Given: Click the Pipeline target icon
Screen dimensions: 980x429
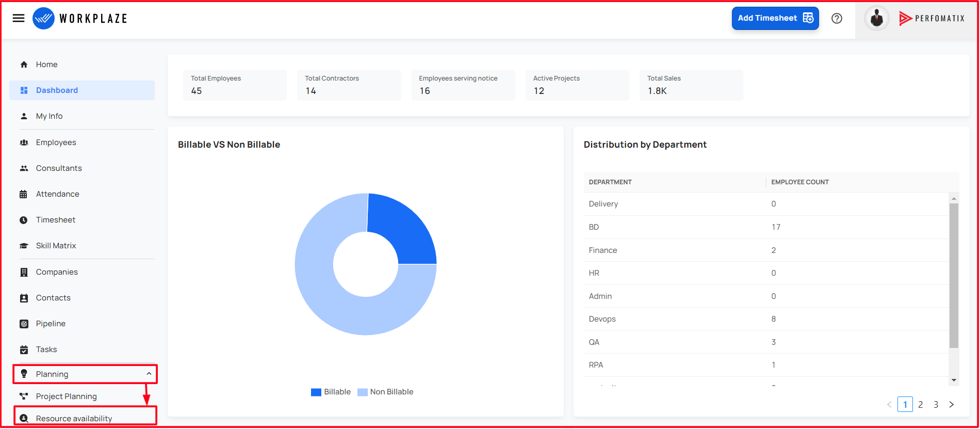Looking at the screenshot, I should [24, 324].
